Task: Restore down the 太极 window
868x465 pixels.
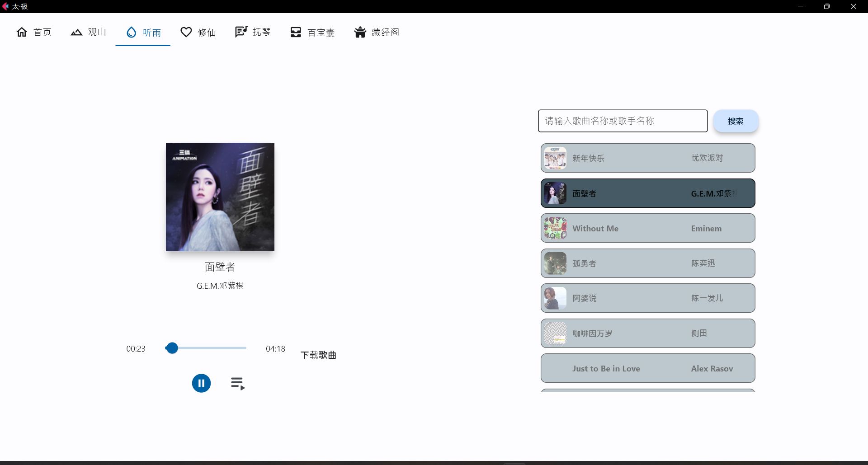Action: tap(827, 6)
